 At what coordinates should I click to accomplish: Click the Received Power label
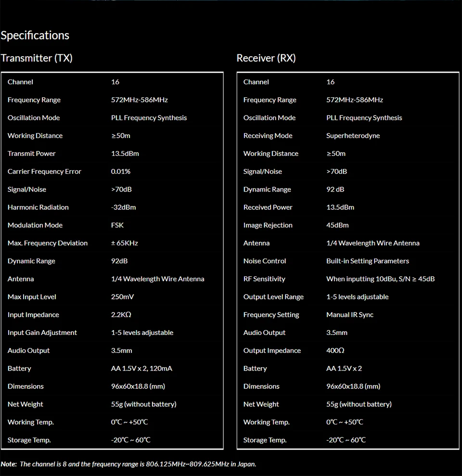[268, 207]
